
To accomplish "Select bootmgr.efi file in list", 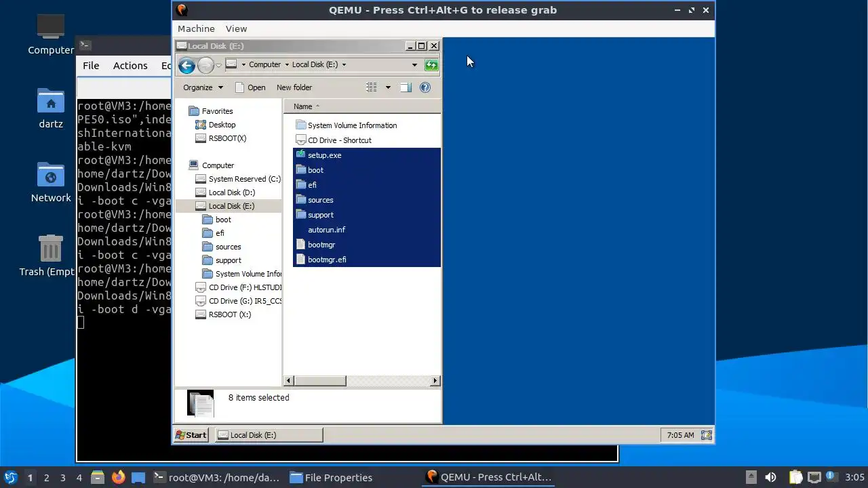I will [327, 260].
